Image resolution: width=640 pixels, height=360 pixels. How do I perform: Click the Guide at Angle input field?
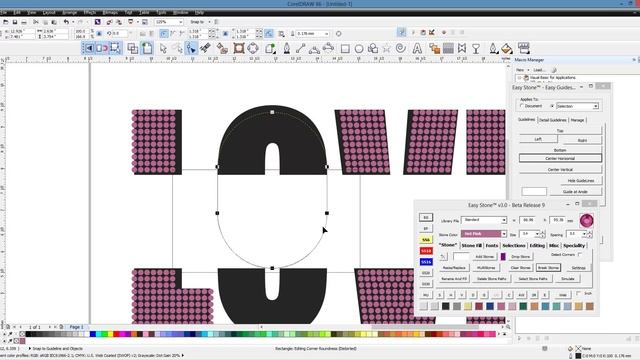tap(534, 191)
